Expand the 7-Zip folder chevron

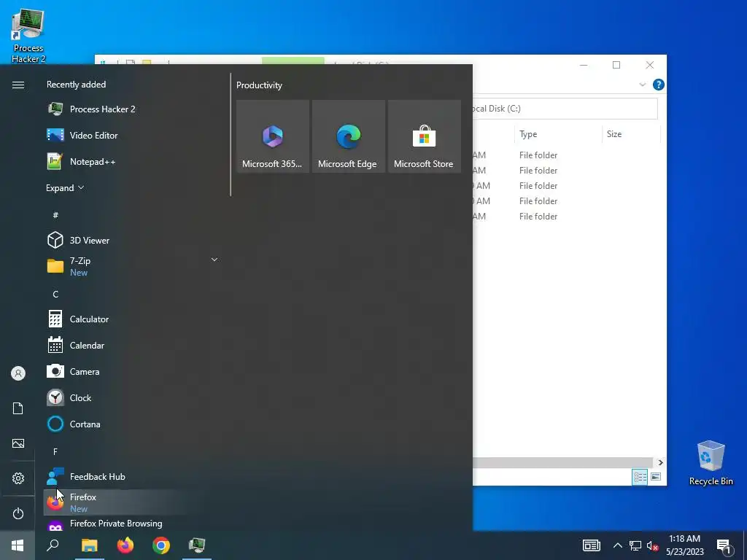[x=214, y=260]
